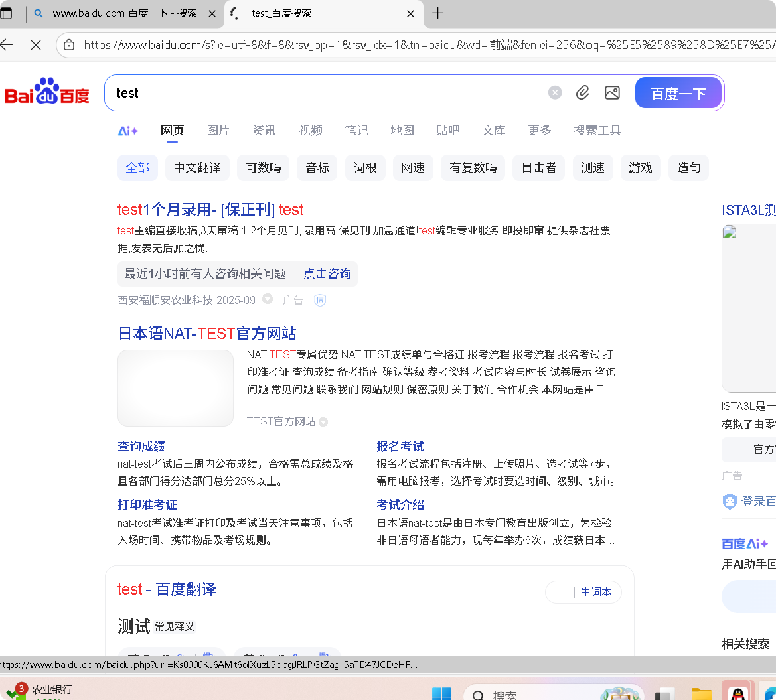
Task: Click the NAT-TEST result thumbnail
Action: pyautogui.click(x=175, y=388)
